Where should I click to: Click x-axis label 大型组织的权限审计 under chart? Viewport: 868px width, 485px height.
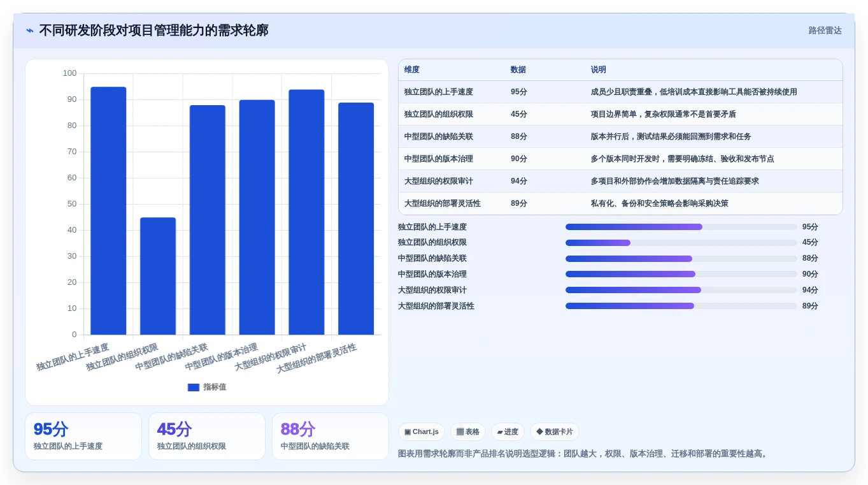(271, 357)
